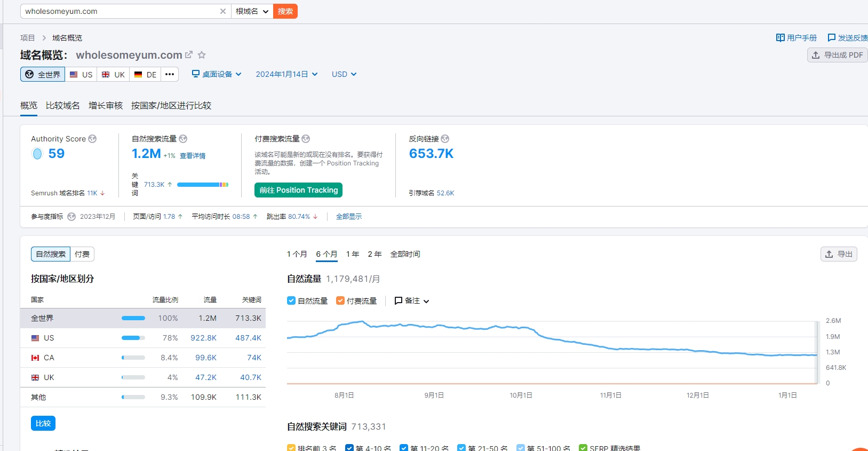
Task: Click the blue 比较 button
Action: coord(43,423)
